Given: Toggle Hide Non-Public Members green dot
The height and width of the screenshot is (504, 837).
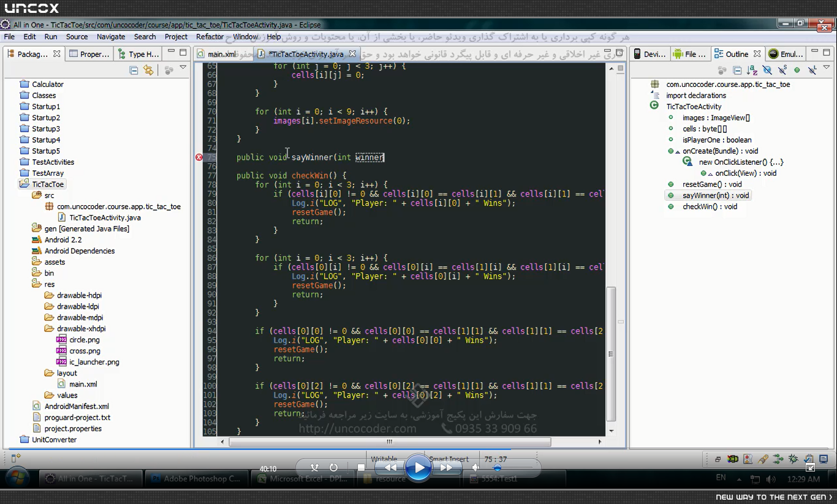Looking at the screenshot, I should pos(797,70).
